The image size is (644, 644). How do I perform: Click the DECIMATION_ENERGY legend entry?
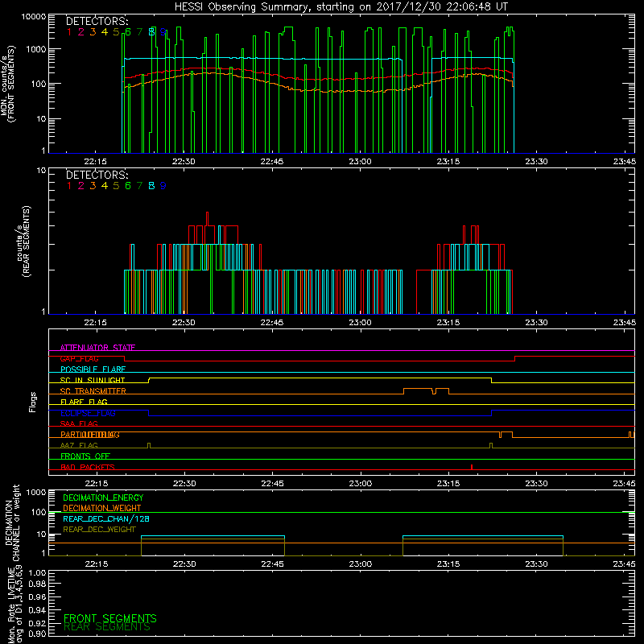pyautogui.click(x=103, y=497)
